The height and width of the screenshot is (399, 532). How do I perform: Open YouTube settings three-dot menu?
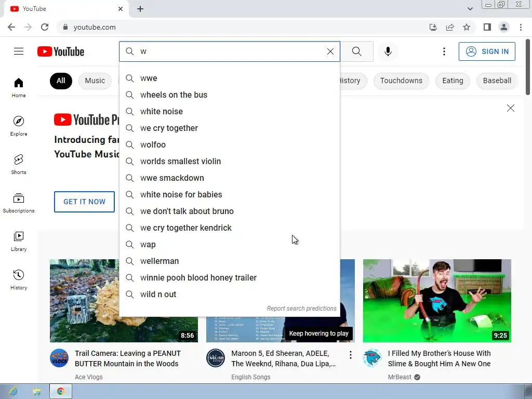pos(444,51)
